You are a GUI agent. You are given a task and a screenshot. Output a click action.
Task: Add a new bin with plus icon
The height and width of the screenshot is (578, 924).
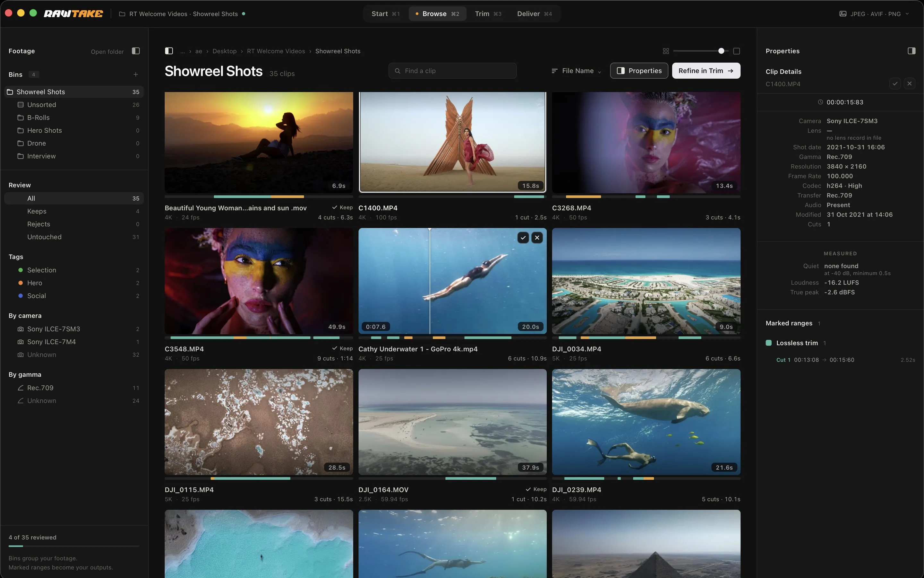point(135,74)
